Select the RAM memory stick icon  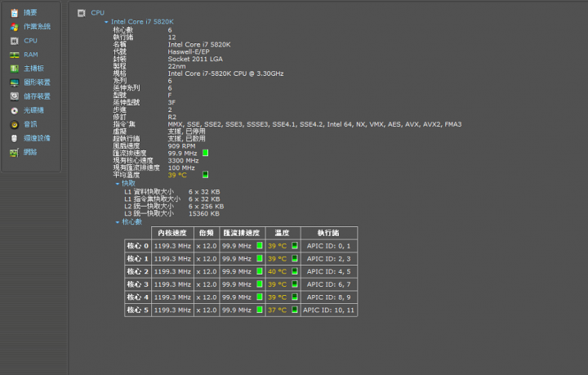(14, 55)
